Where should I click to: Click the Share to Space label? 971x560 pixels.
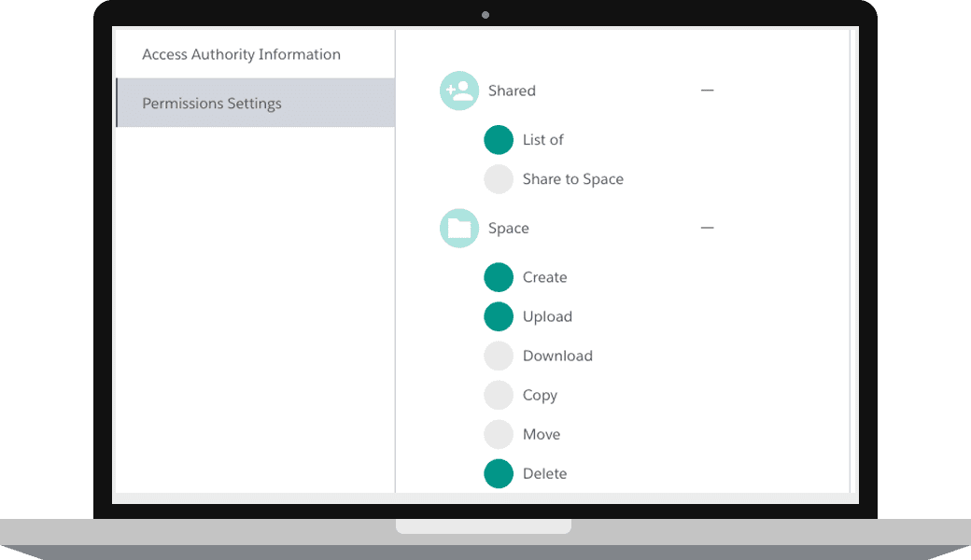coord(573,179)
